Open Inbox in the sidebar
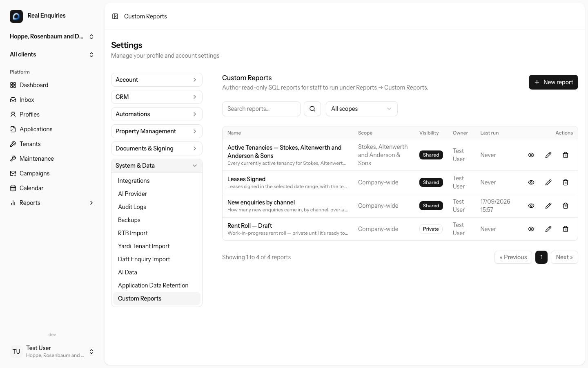The width and height of the screenshot is (588, 368). tap(52, 100)
